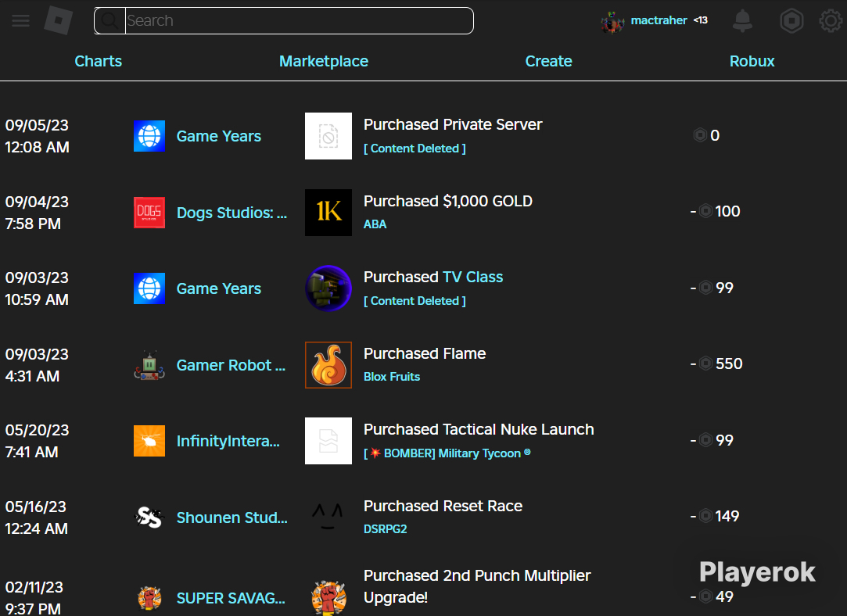Click the search magnifier icon

click(109, 20)
